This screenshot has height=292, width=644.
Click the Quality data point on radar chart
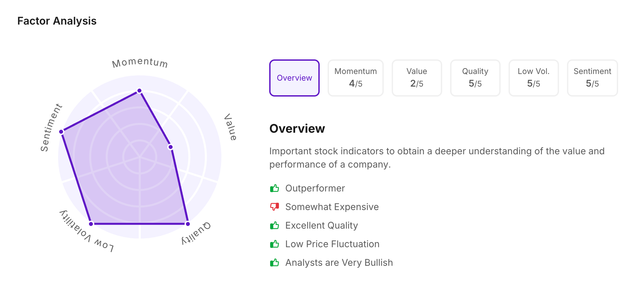[x=188, y=224]
